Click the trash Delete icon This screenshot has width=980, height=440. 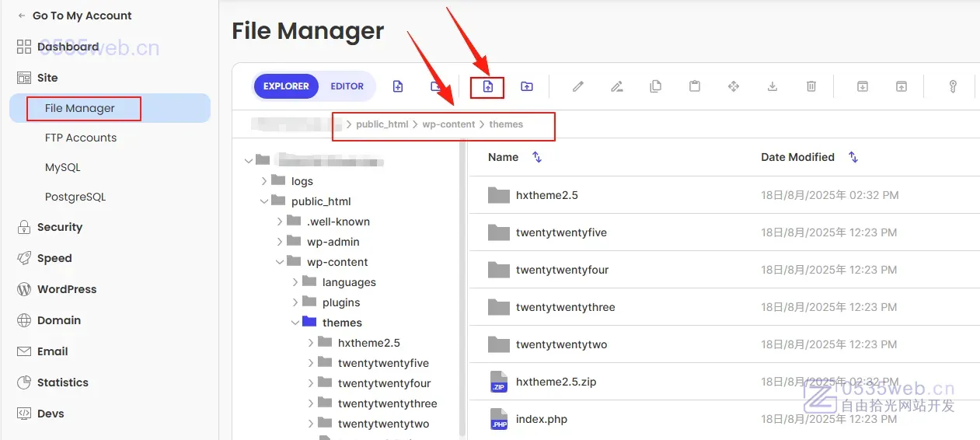pyautogui.click(x=811, y=86)
